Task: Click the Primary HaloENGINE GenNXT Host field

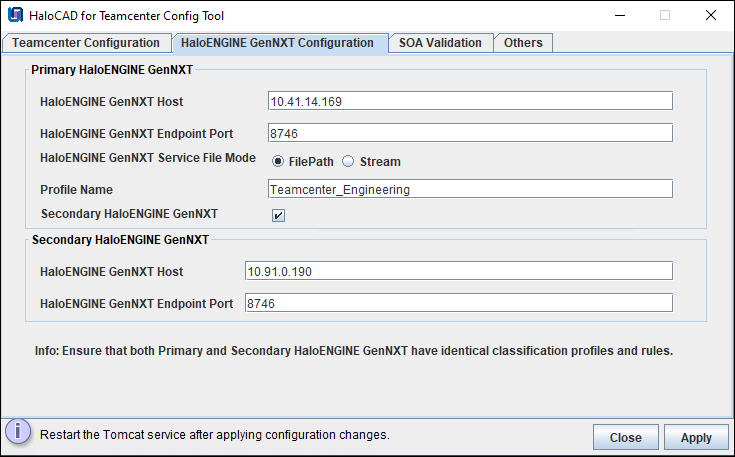Action: coord(470,101)
